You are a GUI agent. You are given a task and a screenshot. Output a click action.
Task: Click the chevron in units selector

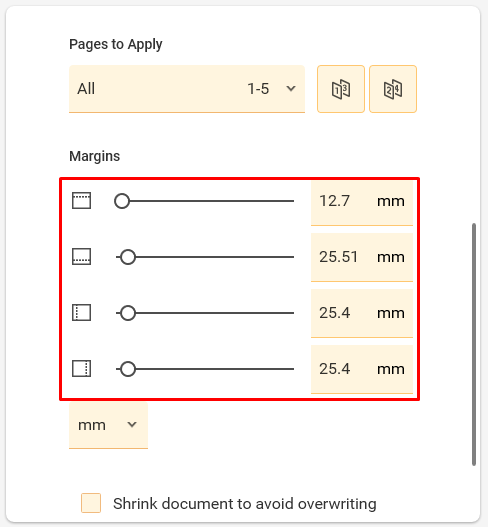[132, 425]
